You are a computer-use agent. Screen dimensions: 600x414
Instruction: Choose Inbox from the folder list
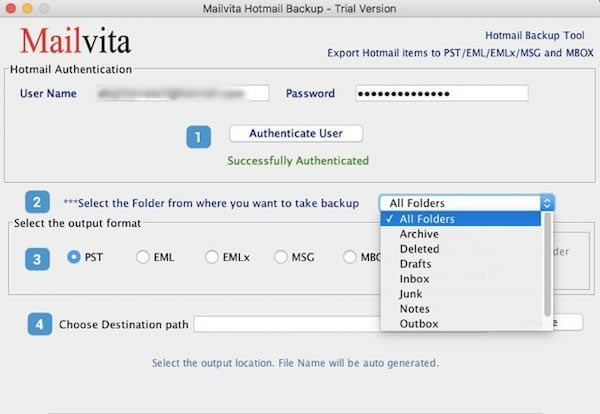(414, 279)
